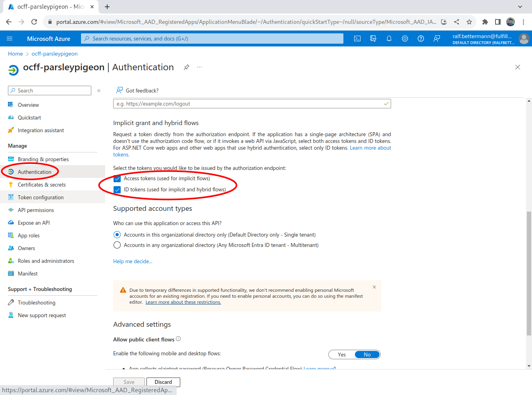Open the Help me decide link
The width and height of the screenshot is (532, 395).
tap(133, 261)
